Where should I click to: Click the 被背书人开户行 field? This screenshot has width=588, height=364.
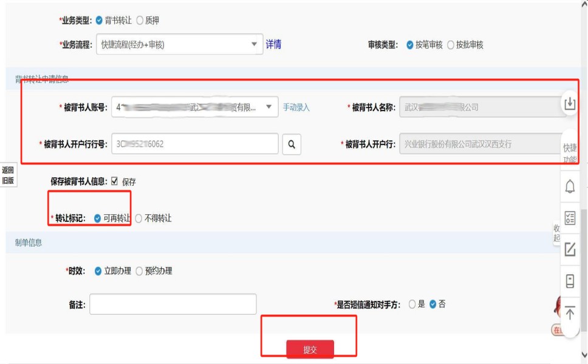point(482,144)
